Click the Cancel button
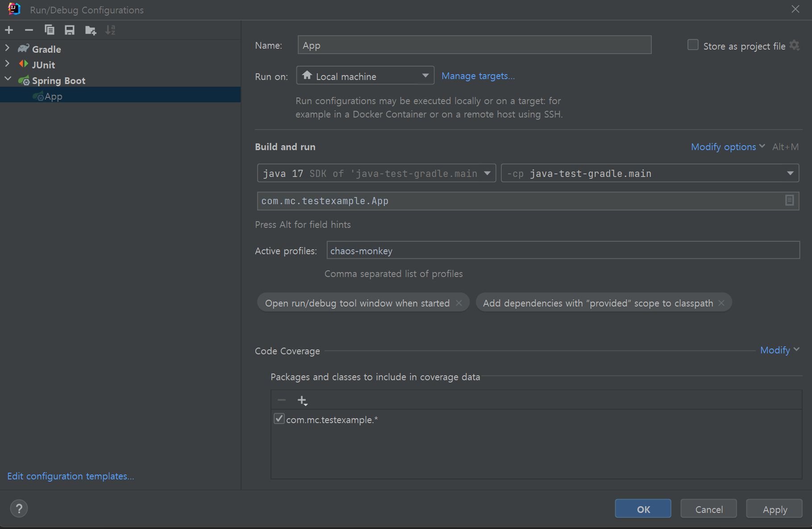Screen dimensions: 812x529 708,508
